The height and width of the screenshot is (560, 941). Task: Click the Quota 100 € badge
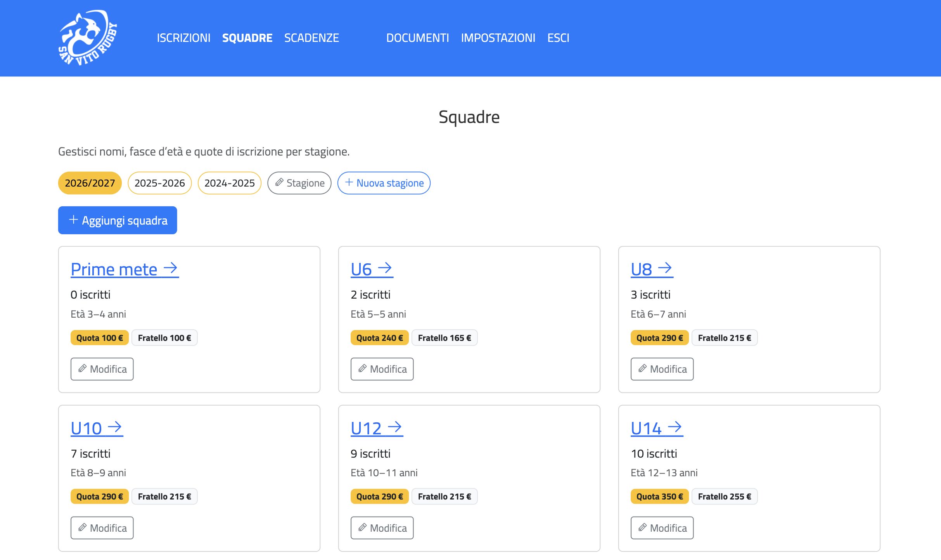pyautogui.click(x=100, y=338)
